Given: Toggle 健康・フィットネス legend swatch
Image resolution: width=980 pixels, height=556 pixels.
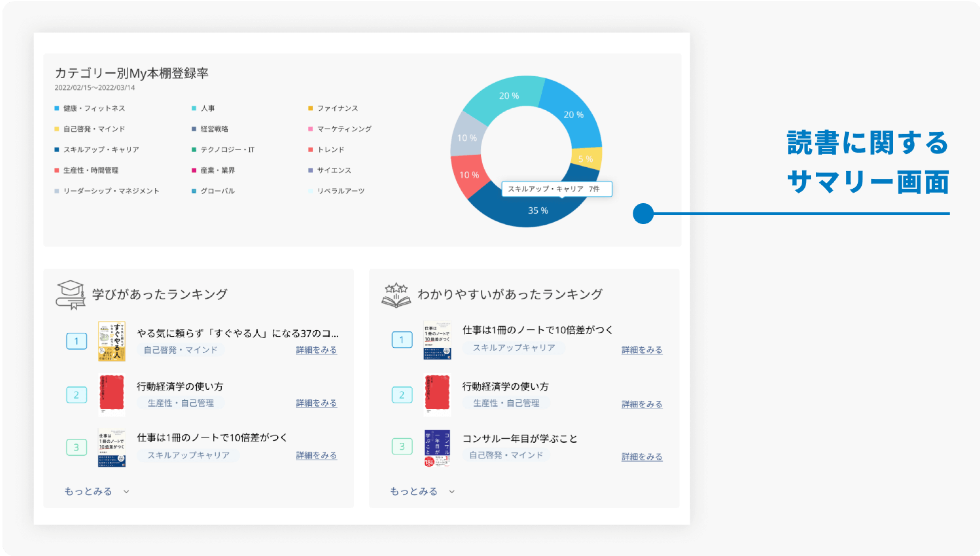Looking at the screenshot, I should (x=57, y=108).
